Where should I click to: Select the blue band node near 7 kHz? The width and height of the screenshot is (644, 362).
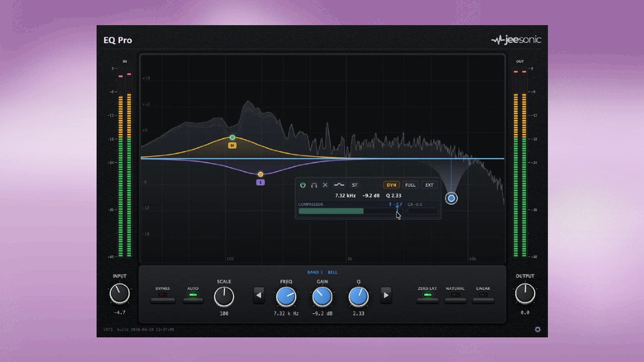[x=451, y=198]
